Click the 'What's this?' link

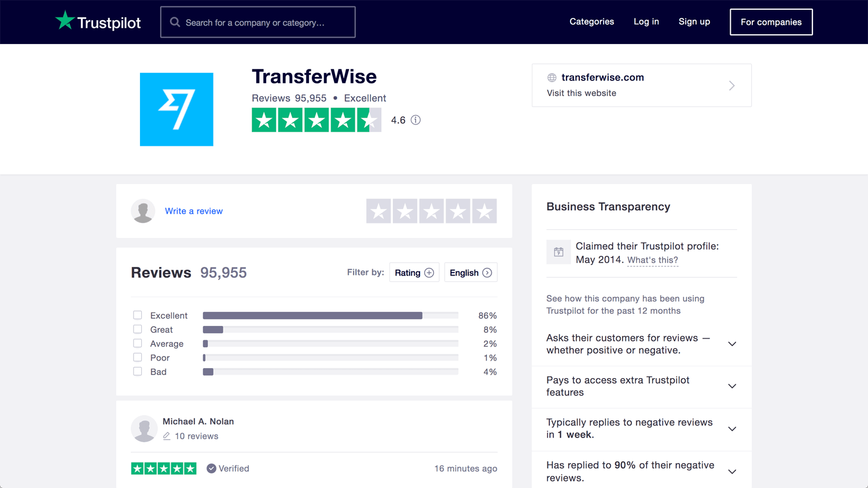coord(653,260)
